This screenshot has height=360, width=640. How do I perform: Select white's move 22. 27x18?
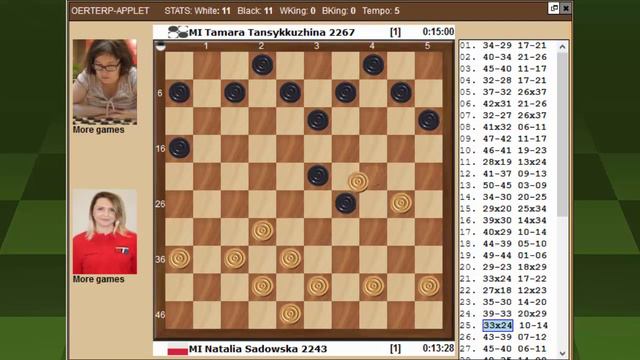[x=497, y=290]
